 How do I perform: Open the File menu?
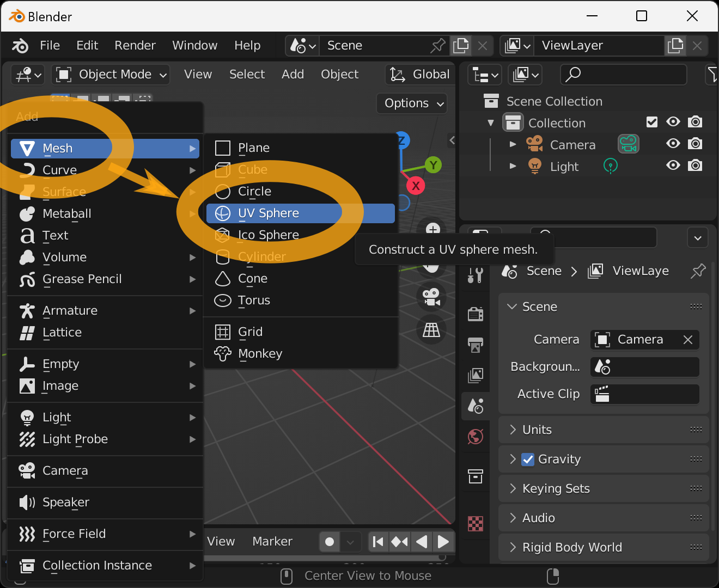[50, 46]
